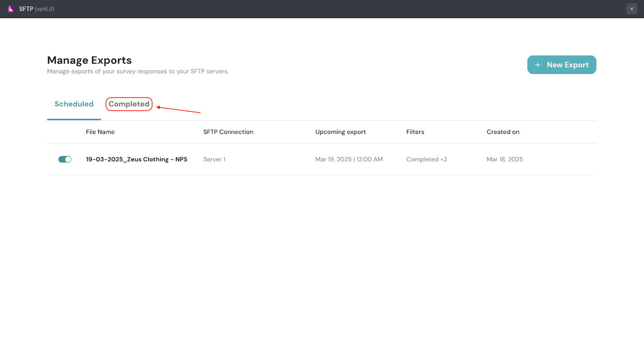Image resolution: width=644 pixels, height=361 pixels.
Task: Click the Upcoming export column header
Action: (341, 132)
